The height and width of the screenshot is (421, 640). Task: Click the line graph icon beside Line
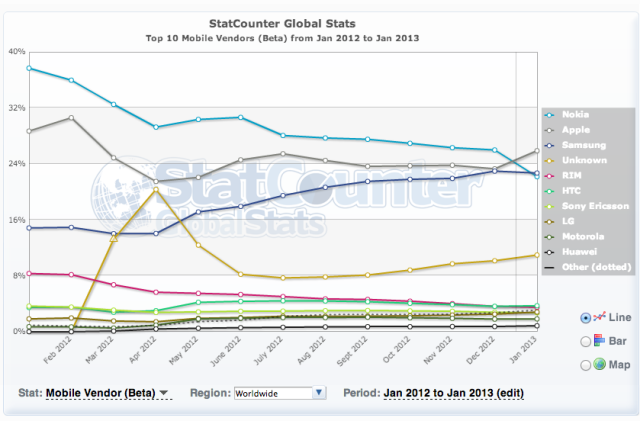coord(599,317)
